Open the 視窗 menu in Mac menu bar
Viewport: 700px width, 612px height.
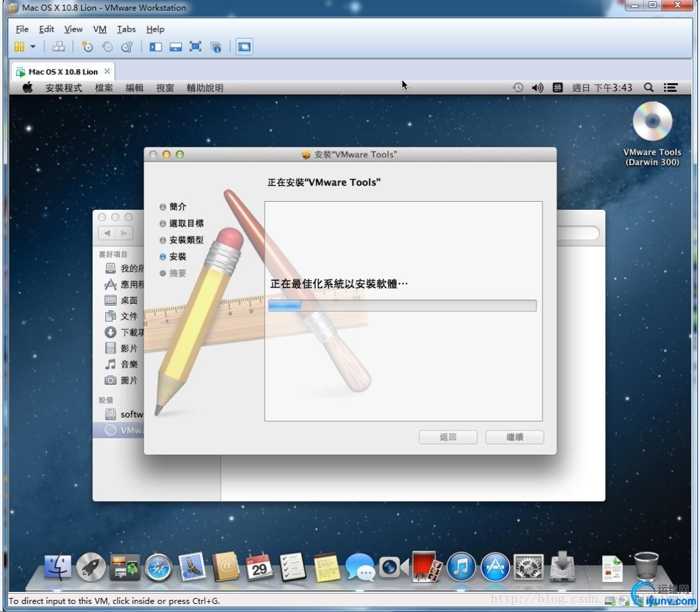coord(165,88)
